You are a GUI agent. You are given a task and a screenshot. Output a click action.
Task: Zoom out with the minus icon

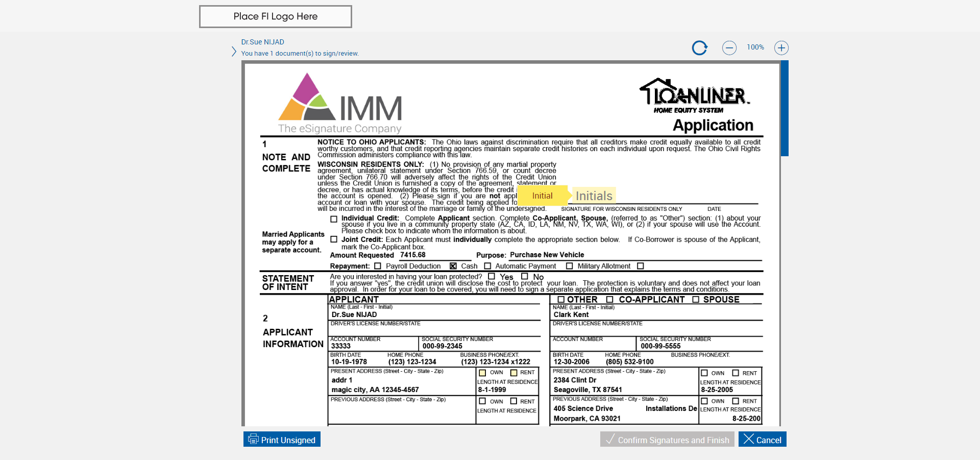pos(729,48)
